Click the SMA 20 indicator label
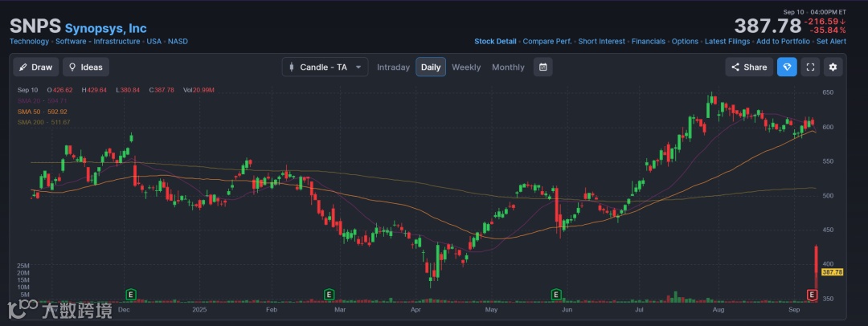The height and width of the screenshot is (326, 868). pos(42,100)
